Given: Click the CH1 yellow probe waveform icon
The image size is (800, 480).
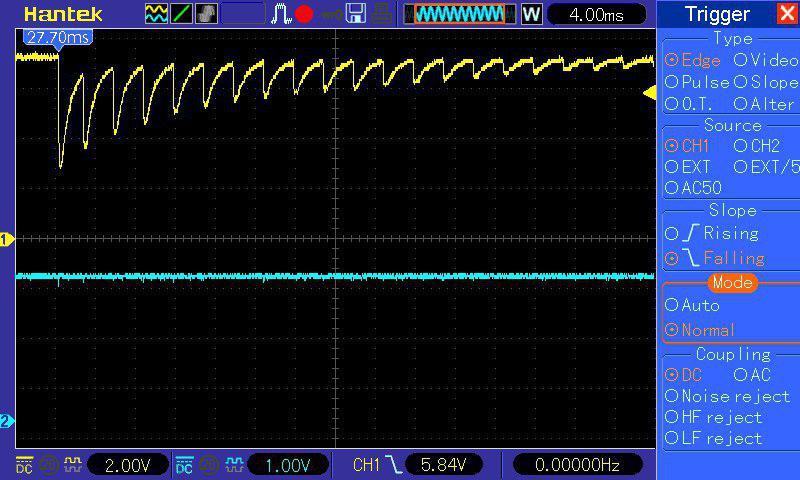Looking at the screenshot, I should click(73, 464).
